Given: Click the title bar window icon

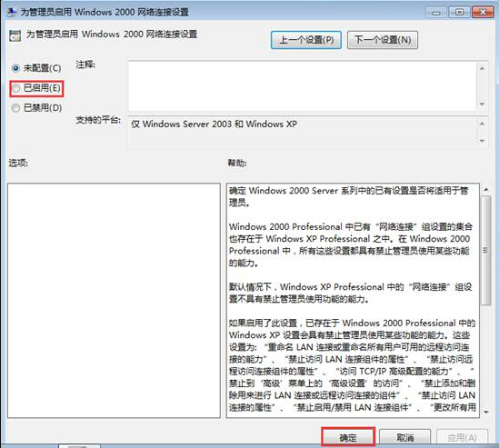Looking at the screenshot, I should coord(12,12).
